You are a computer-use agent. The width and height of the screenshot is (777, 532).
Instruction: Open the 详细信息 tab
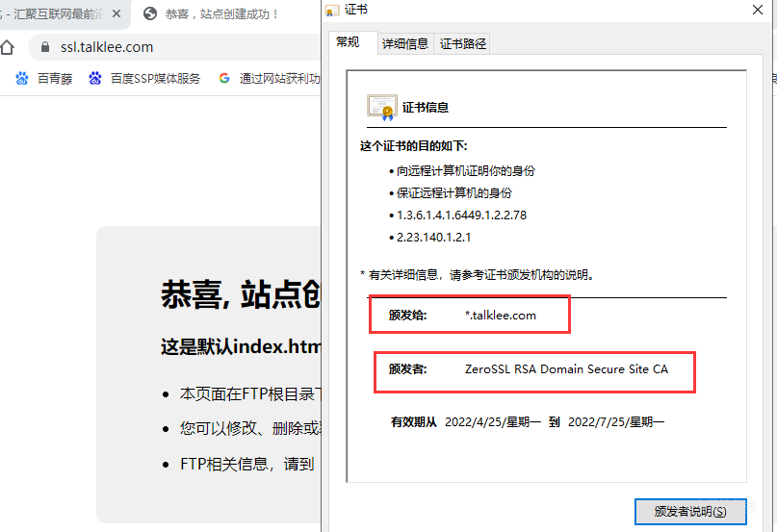tap(405, 43)
